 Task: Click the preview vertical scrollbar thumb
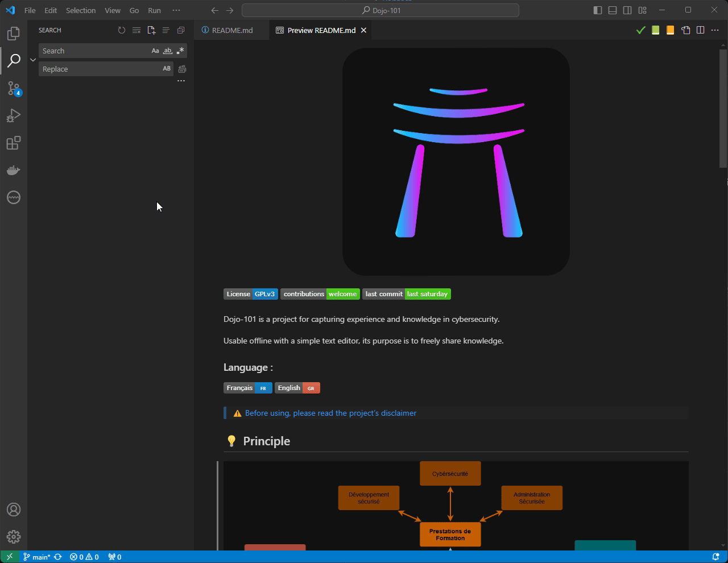723,108
